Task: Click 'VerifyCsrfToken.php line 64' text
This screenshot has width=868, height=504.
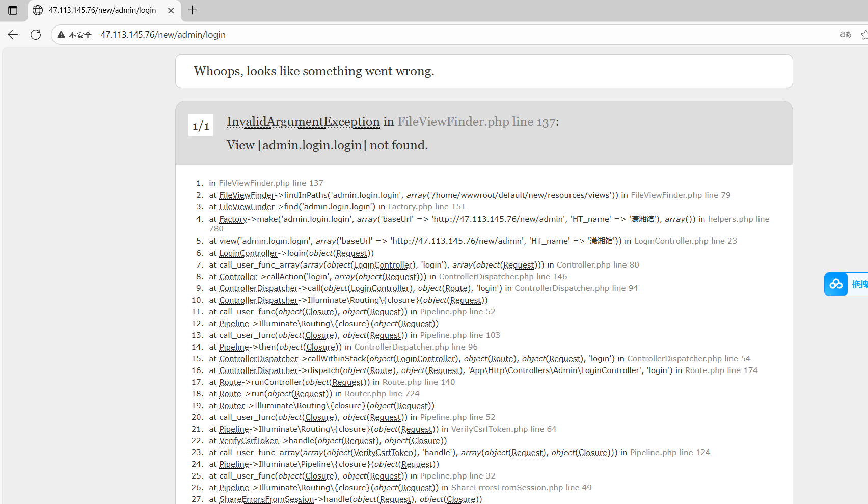Action: [x=503, y=429]
